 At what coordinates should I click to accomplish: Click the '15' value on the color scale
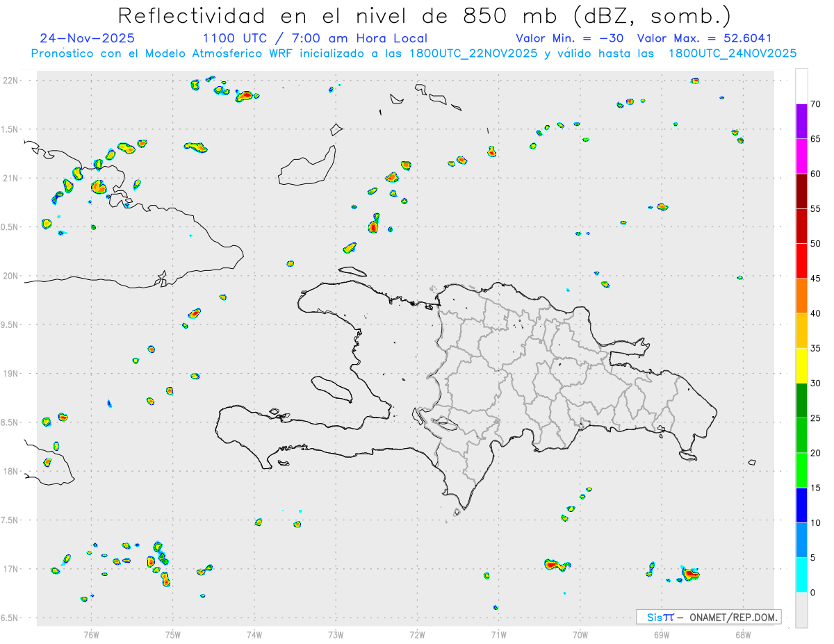pyautogui.click(x=815, y=488)
